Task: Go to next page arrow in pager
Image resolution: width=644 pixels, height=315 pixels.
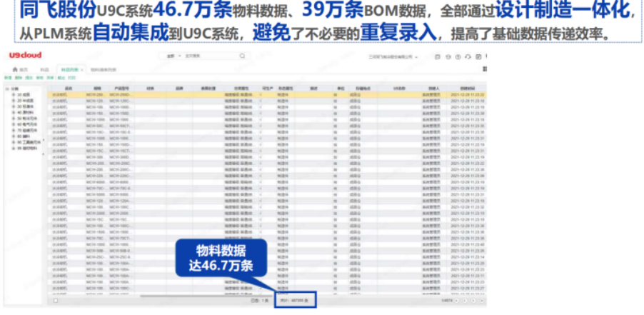Action: (473, 301)
